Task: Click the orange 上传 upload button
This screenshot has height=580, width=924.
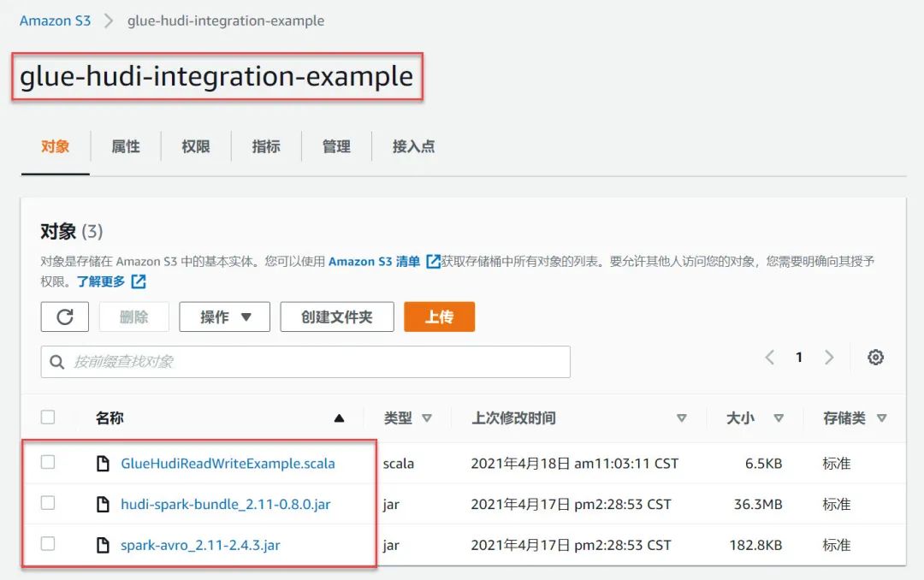Action: (439, 317)
